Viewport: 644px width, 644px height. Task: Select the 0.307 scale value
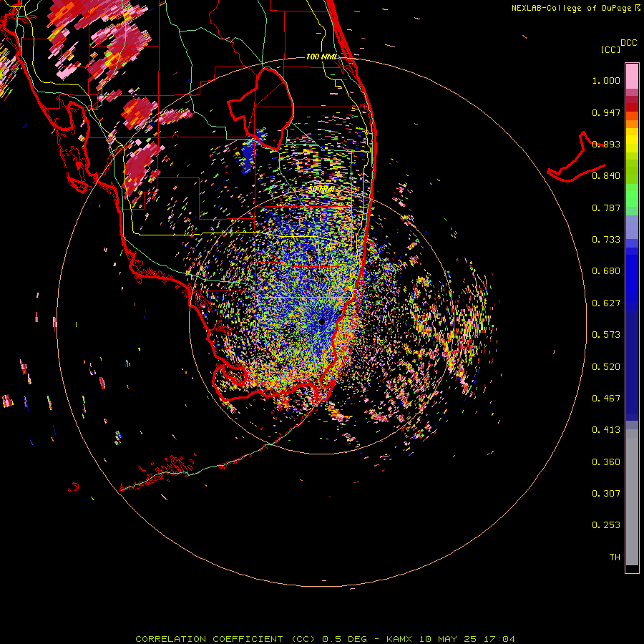[x=606, y=494]
